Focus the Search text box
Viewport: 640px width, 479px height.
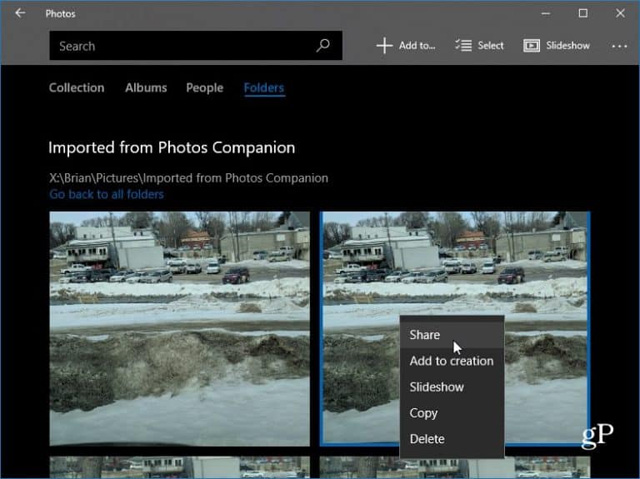coord(180,46)
